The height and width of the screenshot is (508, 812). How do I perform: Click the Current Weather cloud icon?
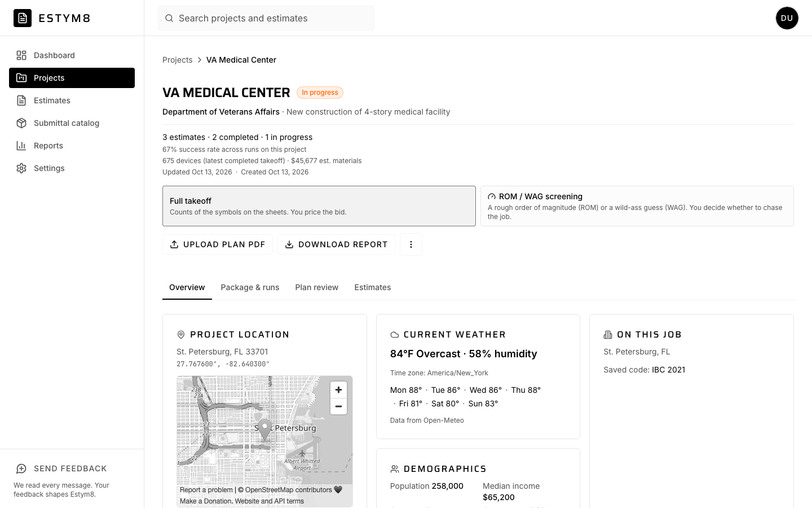point(395,335)
